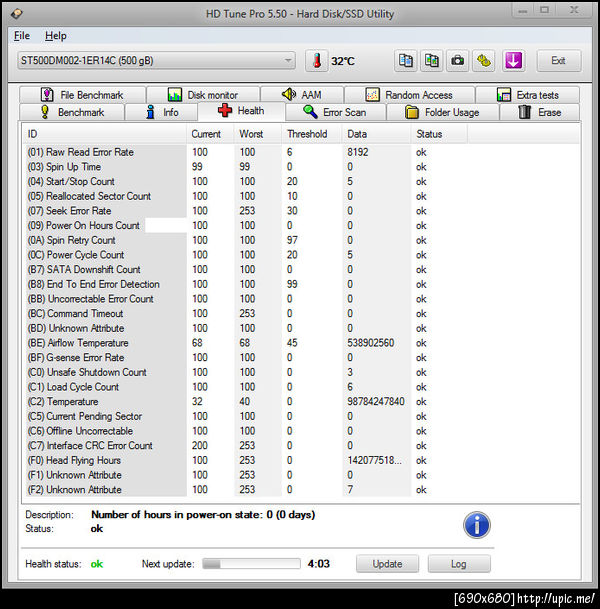The image size is (600, 609).
Task: Click the HD Tune title bar icon
Action: (17, 14)
